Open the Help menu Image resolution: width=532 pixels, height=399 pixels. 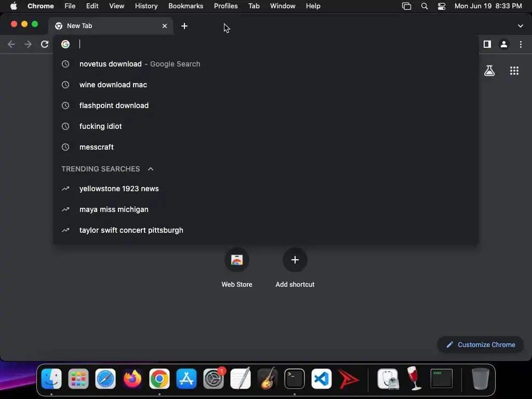tap(313, 6)
